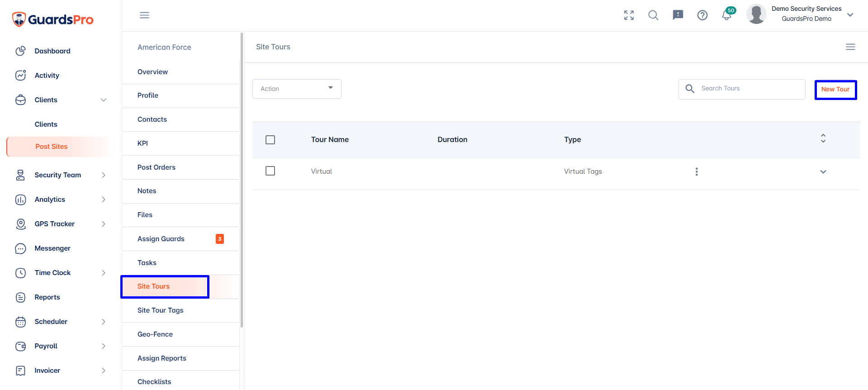
Task: Click the Time Clock icon
Action: click(21, 273)
